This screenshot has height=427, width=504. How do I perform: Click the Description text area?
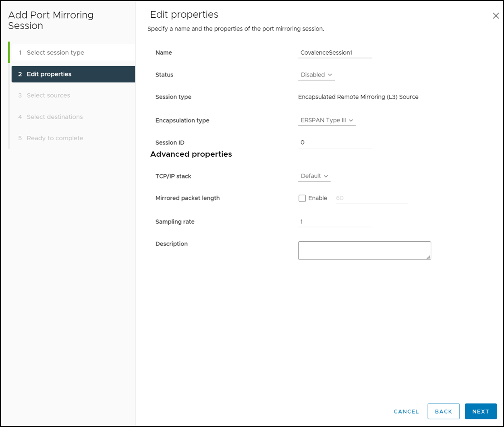(365, 251)
